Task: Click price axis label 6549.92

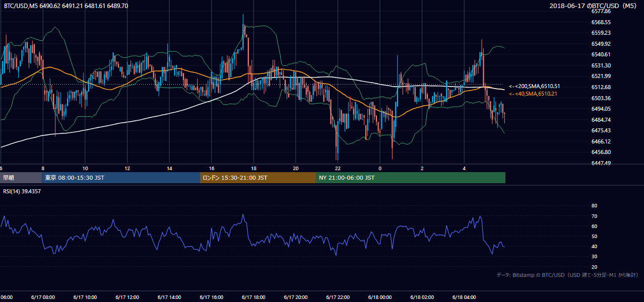Action: coord(601,44)
